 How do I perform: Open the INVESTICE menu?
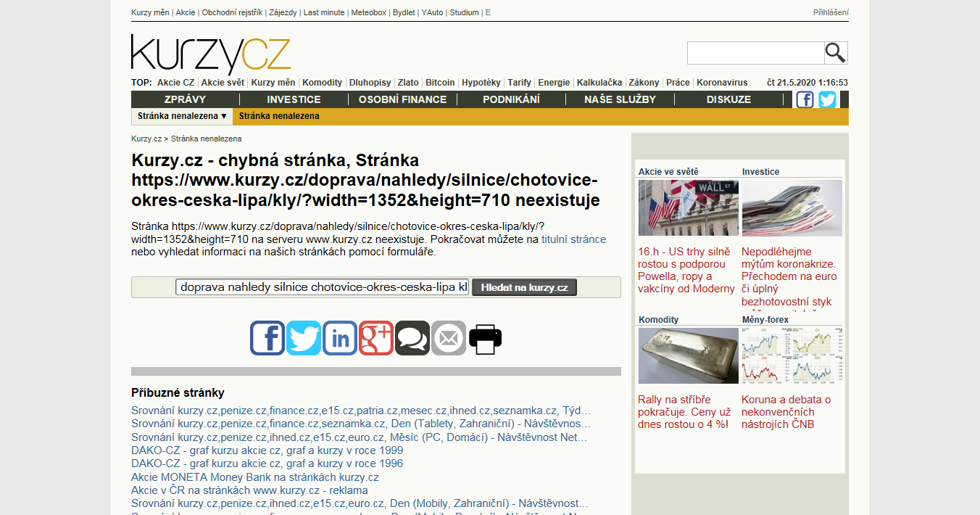click(294, 99)
